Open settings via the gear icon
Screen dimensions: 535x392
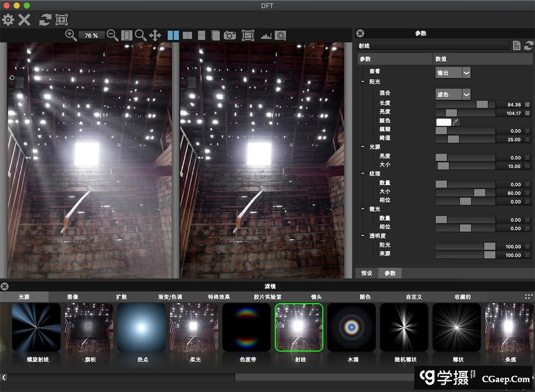pyautogui.click(x=8, y=20)
